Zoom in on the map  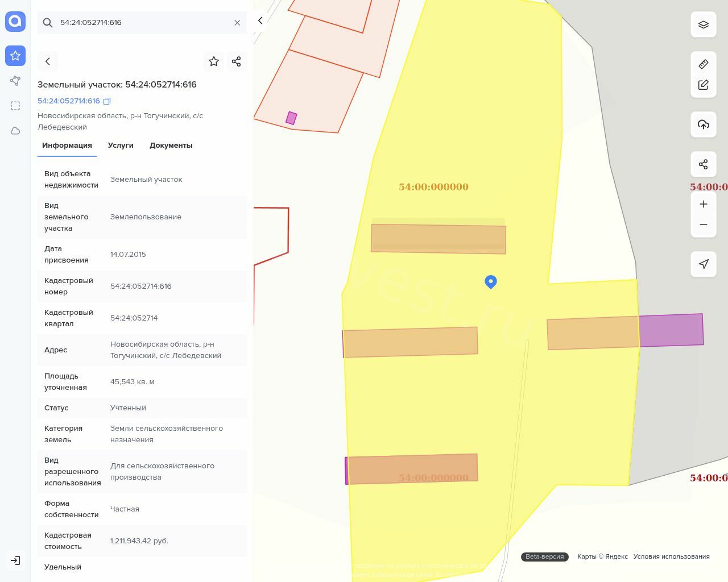[704, 204]
